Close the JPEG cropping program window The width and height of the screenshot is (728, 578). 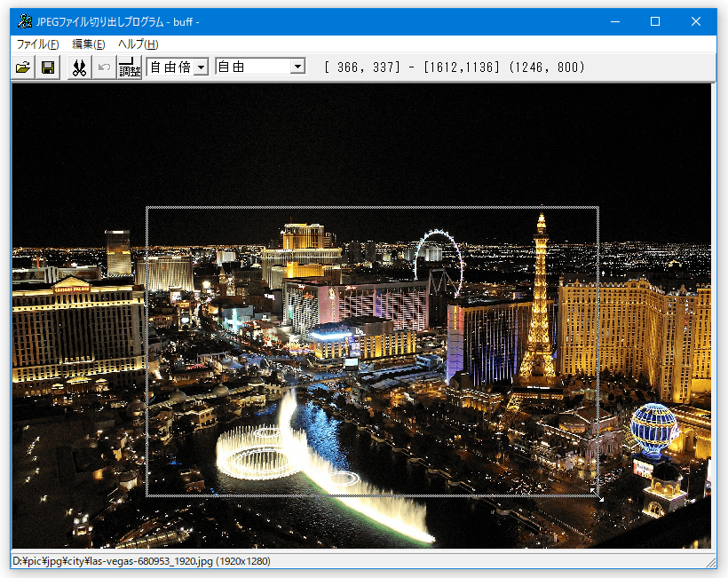[695, 21]
